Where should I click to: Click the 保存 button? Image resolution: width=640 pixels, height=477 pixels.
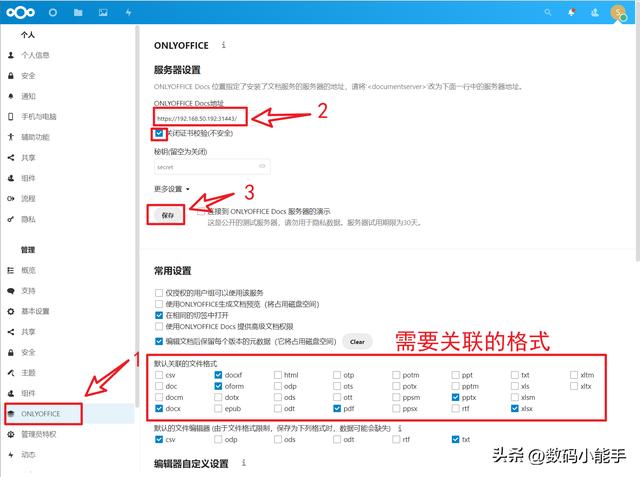[168, 215]
